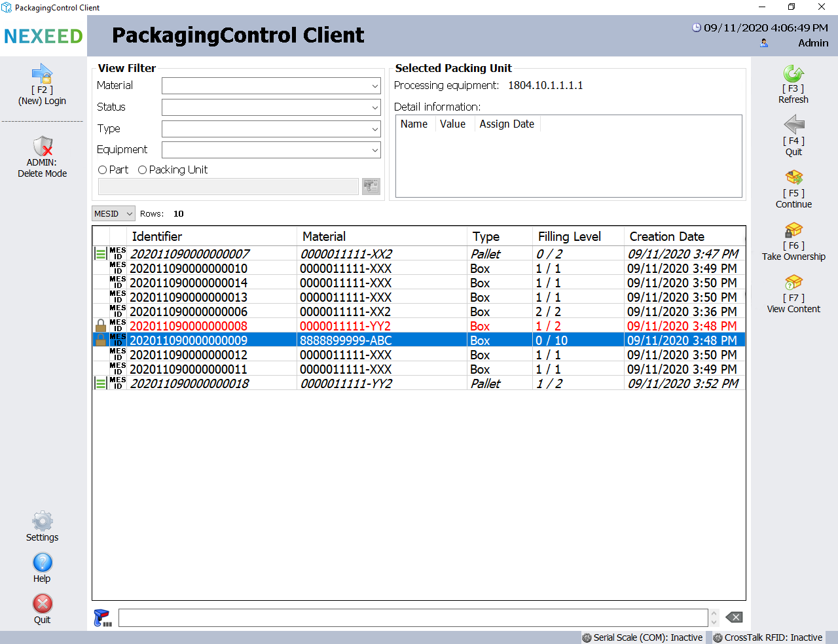The height and width of the screenshot is (644, 838).
Task: Click the F4 Quit back arrow
Action: 793,124
